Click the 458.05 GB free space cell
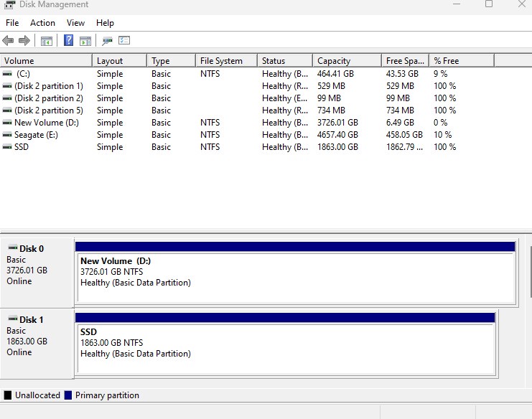This screenshot has height=419, width=532. [x=404, y=135]
